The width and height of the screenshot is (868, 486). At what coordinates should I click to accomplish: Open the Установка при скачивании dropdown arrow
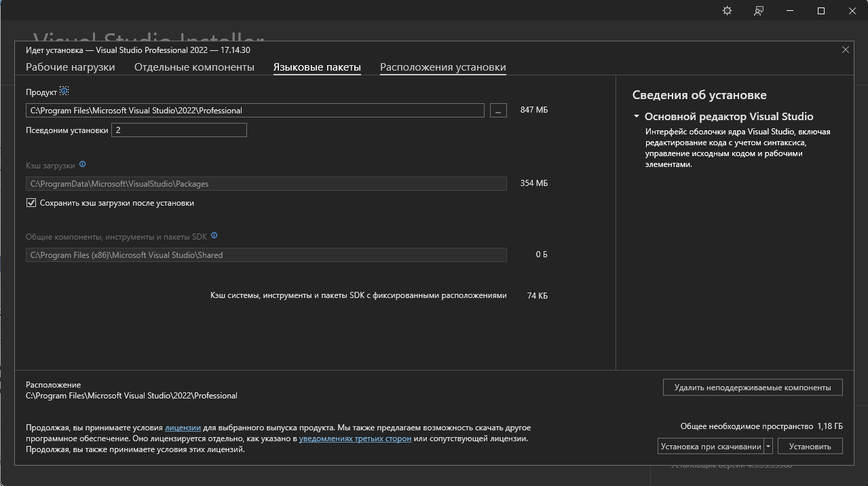point(768,447)
